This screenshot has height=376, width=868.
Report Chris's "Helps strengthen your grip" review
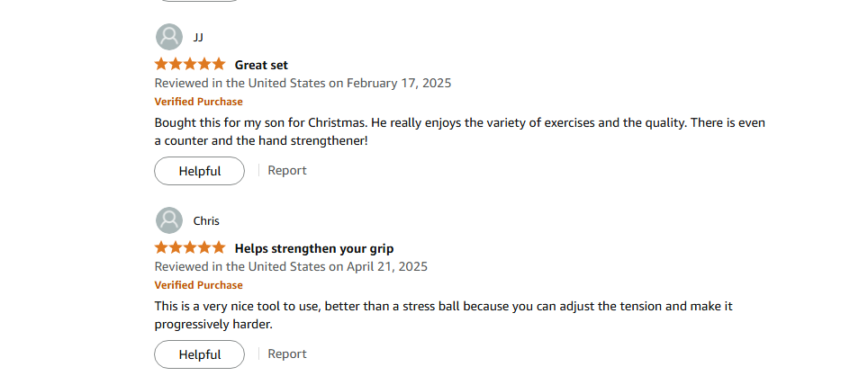click(287, 354)
